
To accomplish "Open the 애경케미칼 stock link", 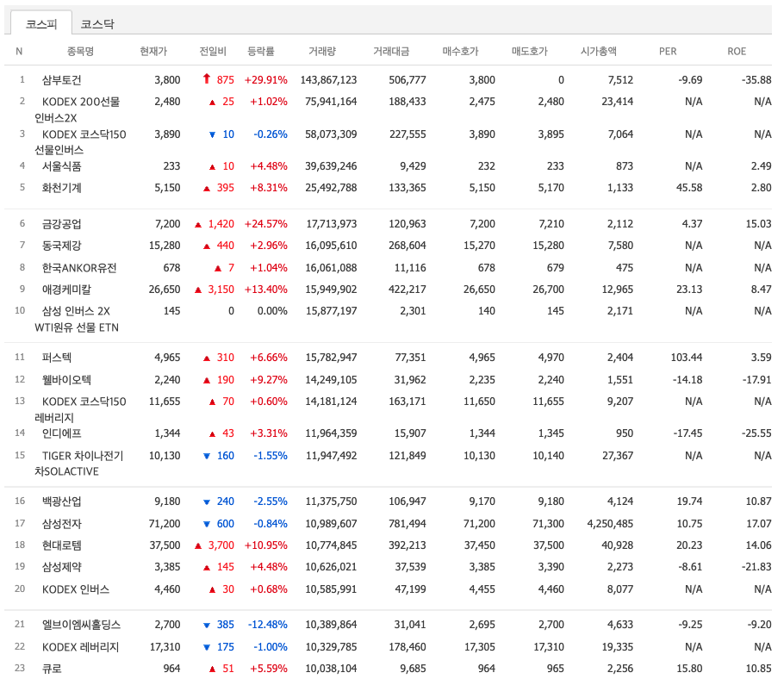I will pos(66,290).
